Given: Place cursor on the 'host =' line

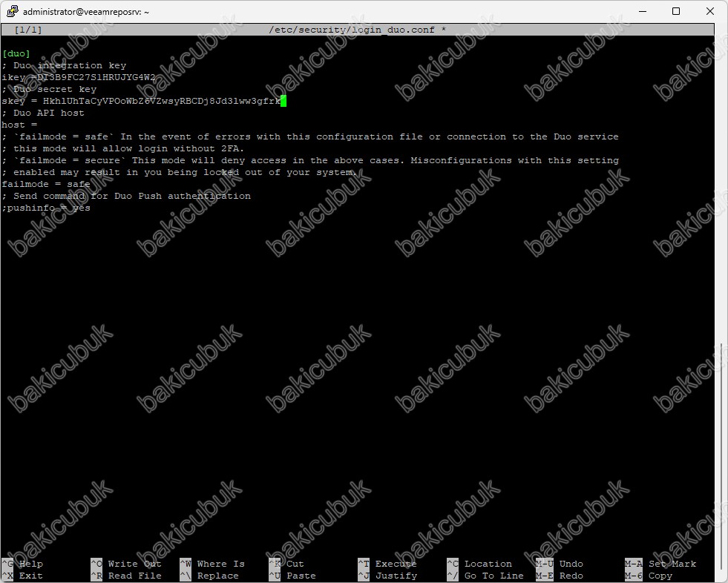Looking at the screenshot, I should pos(19,125).
